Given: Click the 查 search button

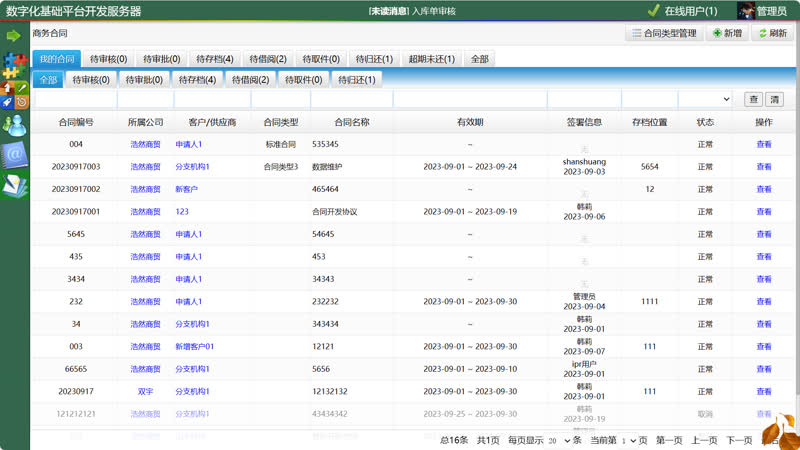Looking at the screenshot, I should click(x=752, y=100).
